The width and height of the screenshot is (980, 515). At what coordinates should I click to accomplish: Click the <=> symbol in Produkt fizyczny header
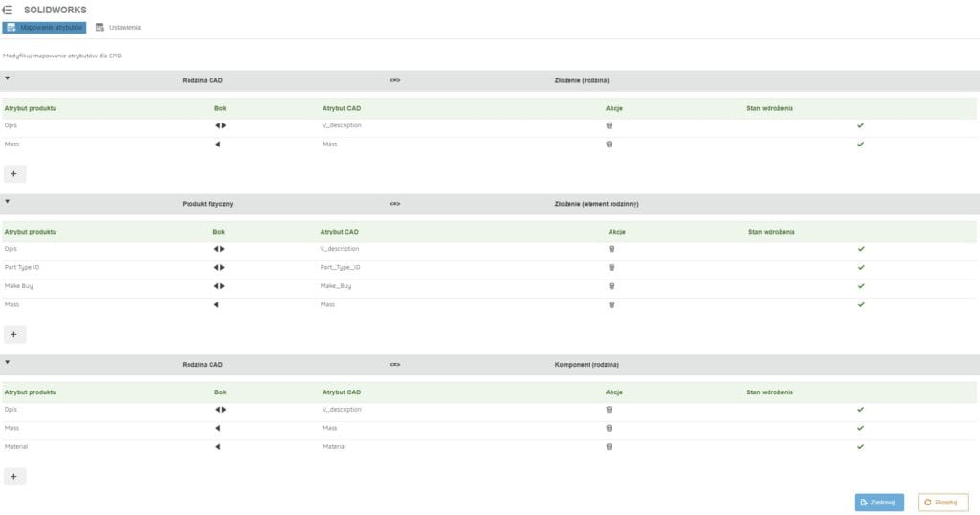click(394, 204)
